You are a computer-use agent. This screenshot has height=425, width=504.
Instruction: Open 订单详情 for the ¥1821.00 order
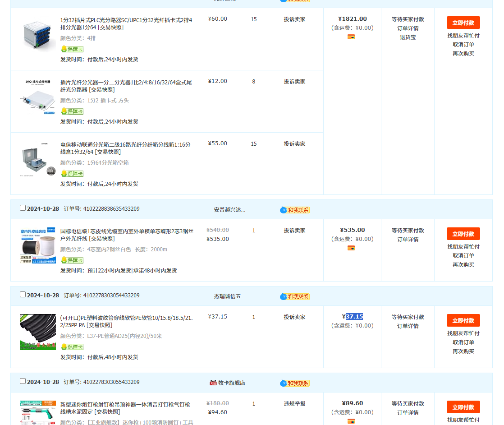pyautogui.click(x=408, y=28)
